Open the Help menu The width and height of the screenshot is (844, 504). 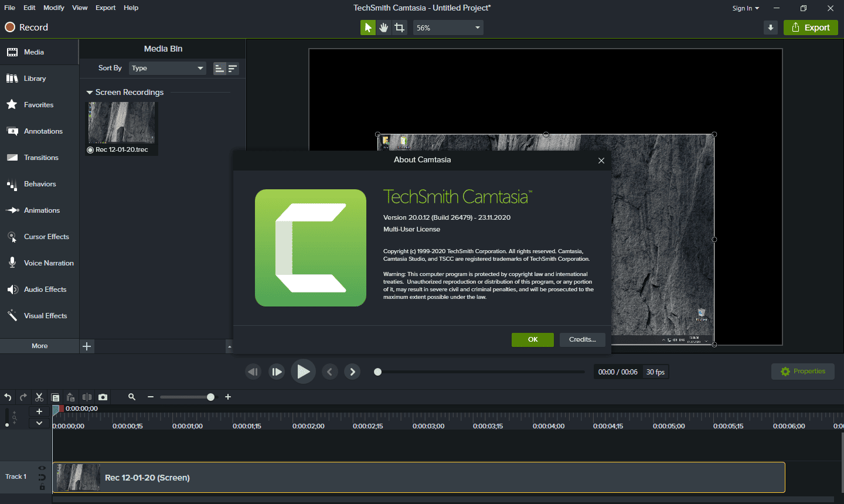131,8
